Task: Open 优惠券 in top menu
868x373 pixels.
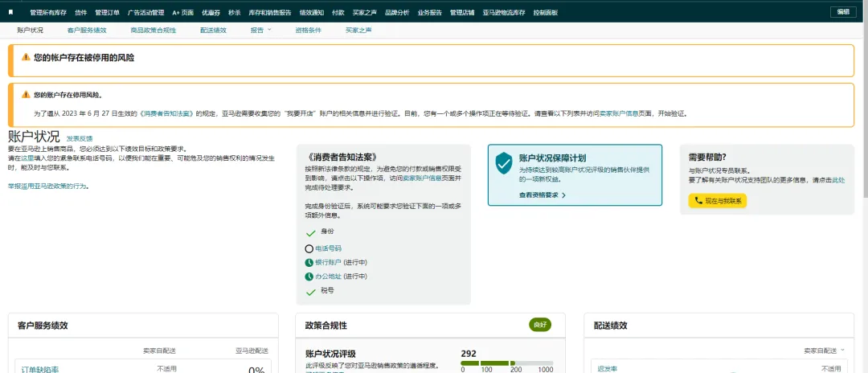Action: [x=211, y=12]
